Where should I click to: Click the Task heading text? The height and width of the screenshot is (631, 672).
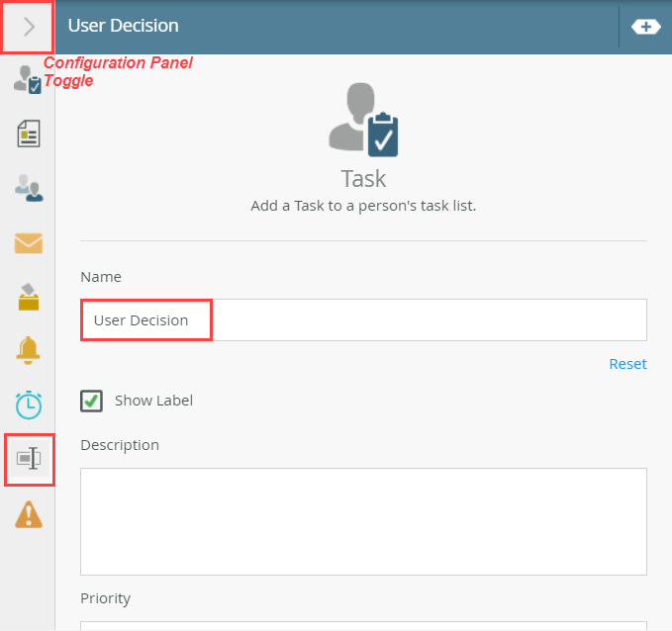[363, 179]
